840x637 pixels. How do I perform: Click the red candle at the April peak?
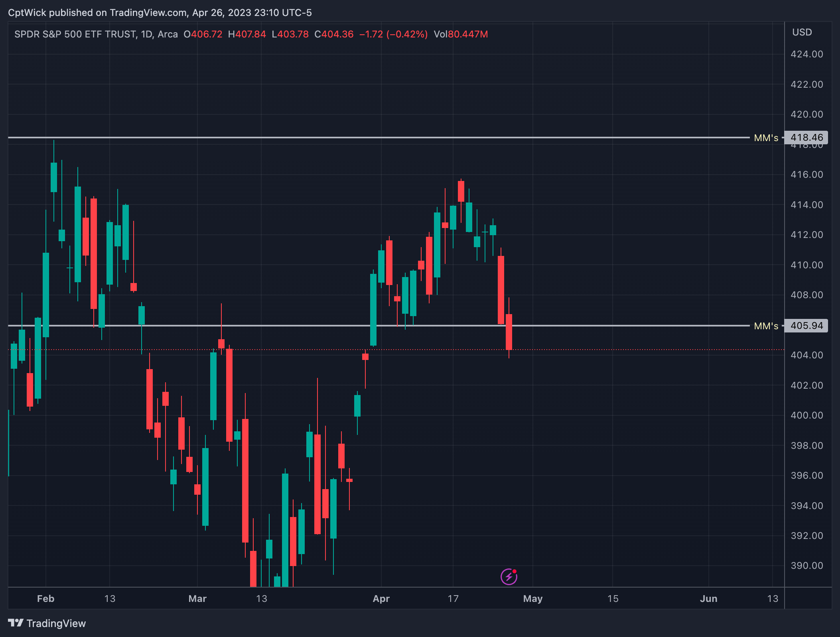(x=461, y=191)
